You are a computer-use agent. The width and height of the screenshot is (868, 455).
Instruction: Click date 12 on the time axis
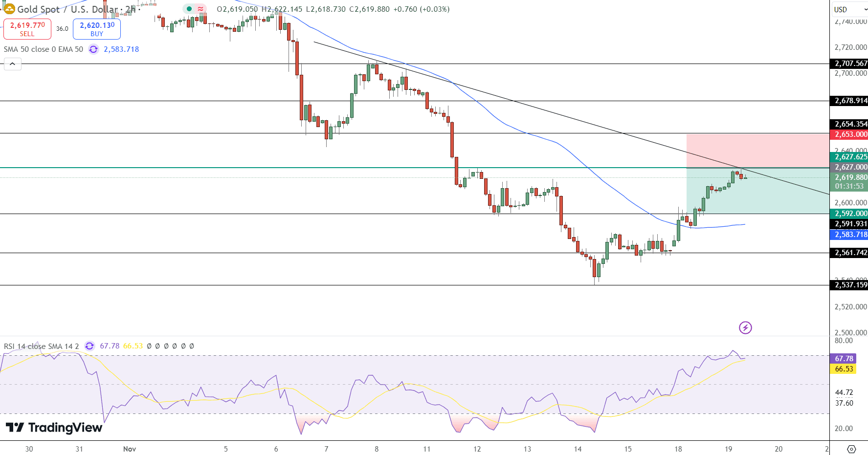point(477,449)
